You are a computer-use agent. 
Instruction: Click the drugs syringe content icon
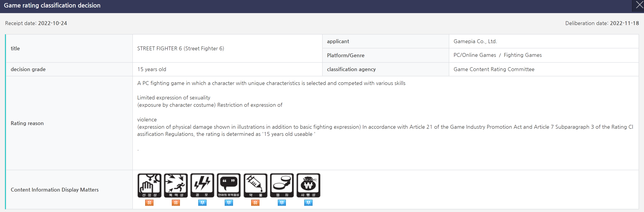click(x=255, y=185)
